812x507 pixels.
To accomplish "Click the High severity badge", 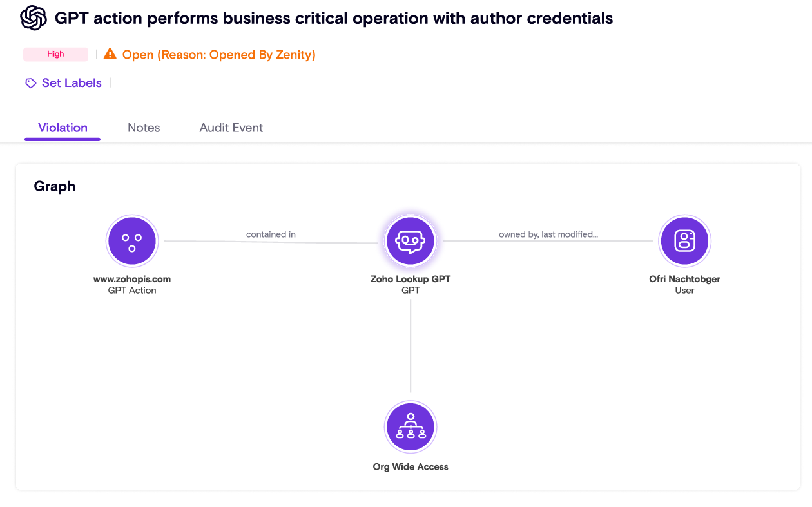I will point(55,54).
